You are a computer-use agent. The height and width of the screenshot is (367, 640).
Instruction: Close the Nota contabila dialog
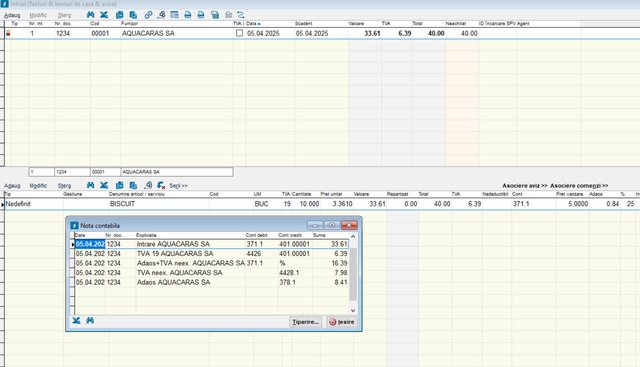pos(349,225)
